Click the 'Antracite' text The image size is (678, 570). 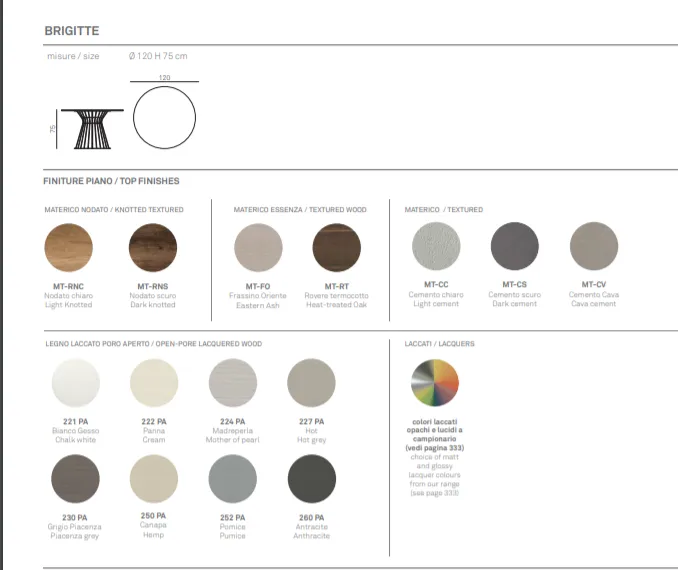pyautogui.click(x=312, y=527)
